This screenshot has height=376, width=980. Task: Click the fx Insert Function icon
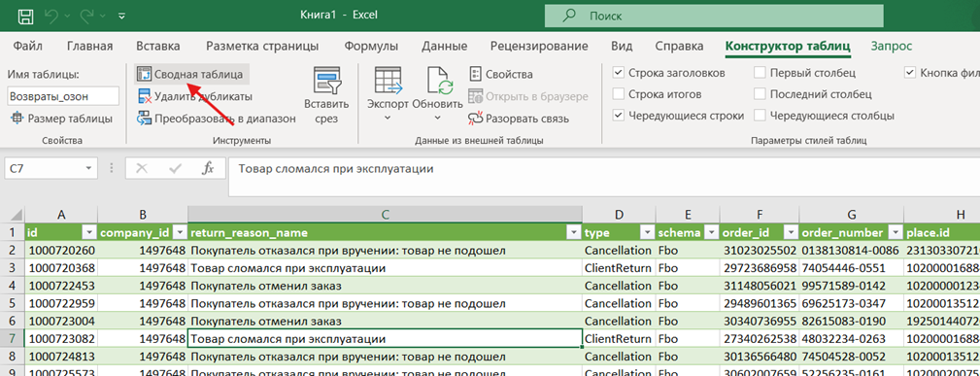pos(208,168)
